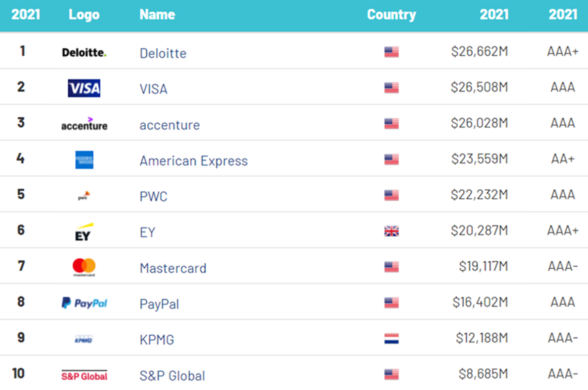
Task: Click the UK flag for EY
Action: tap(392, 231)
